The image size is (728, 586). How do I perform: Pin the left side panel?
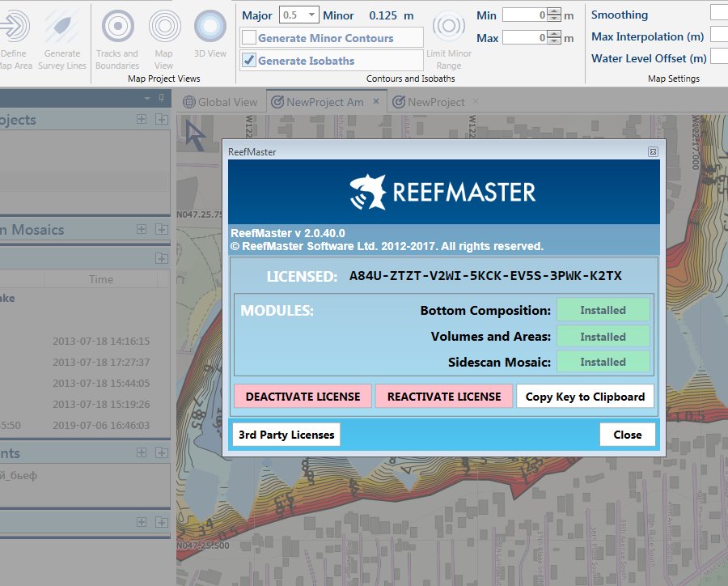(x=162, y=98)
